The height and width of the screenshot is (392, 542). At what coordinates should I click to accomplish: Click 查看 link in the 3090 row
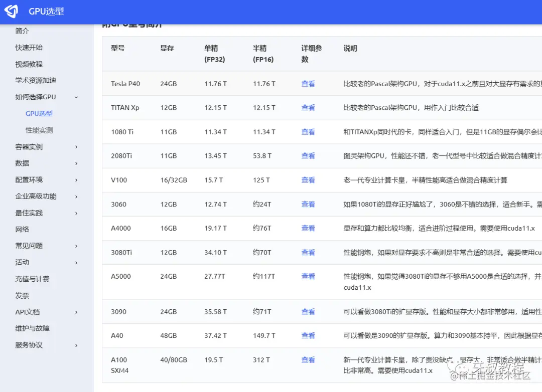click(x=308, y=311)
